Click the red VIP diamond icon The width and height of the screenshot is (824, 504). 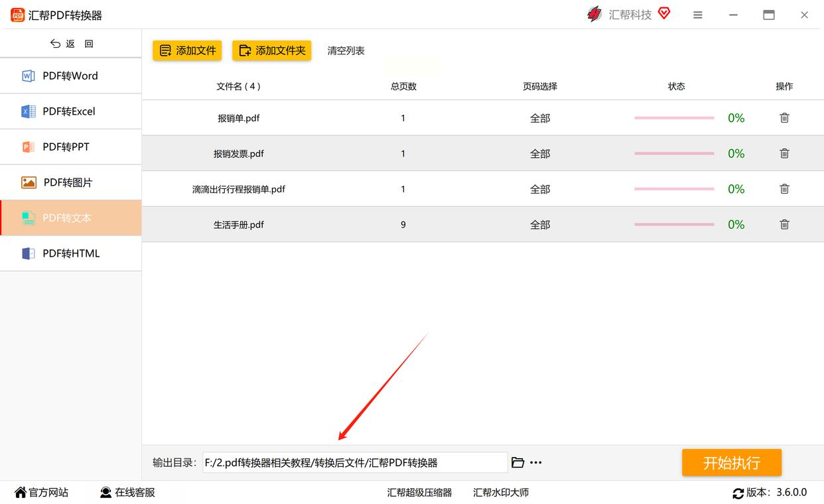664,13
